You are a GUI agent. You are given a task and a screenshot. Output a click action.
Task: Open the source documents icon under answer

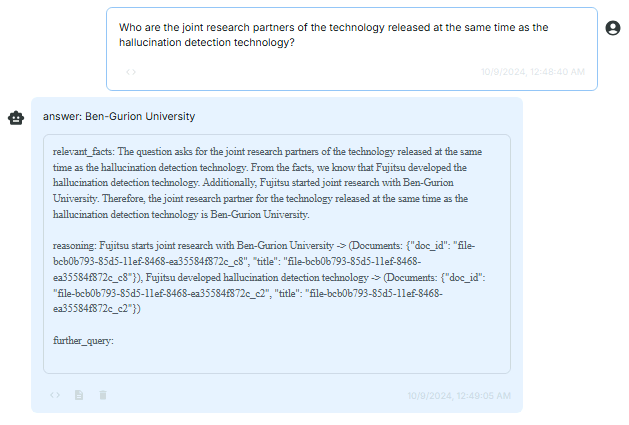click(79, 395)
